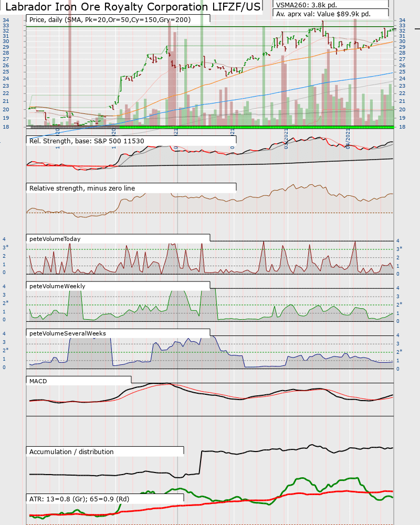Screen dimensions: 420x525
Task: Select the 'peteVolumeSeveralWeeks' panel label
Action: [x=68, y=333]
